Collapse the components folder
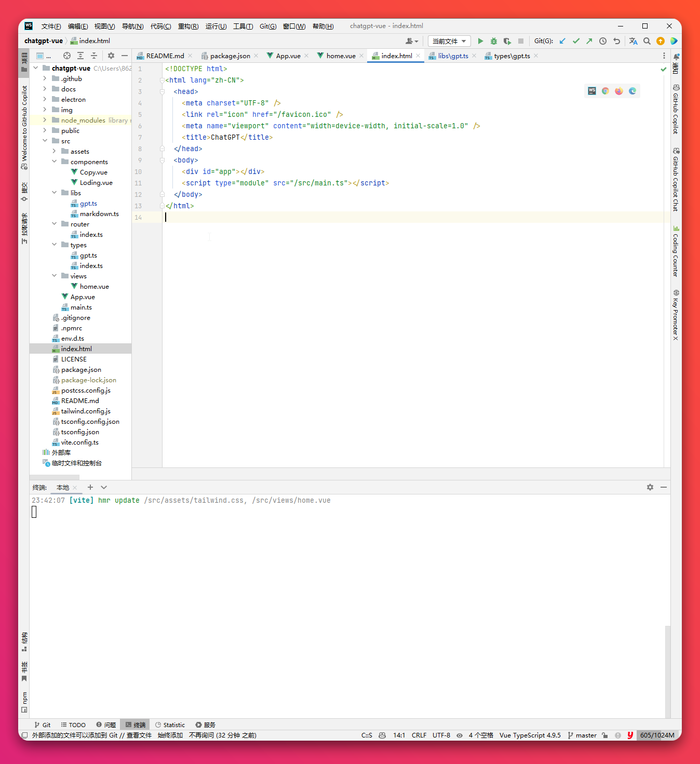Screen dimensions: 700x764 (x=54, y=162)
